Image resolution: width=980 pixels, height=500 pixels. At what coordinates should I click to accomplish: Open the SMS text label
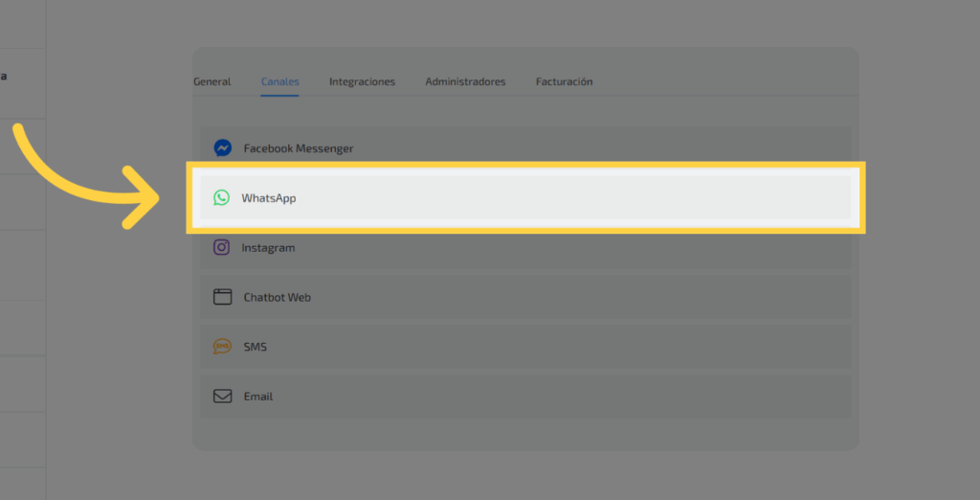pos(255,347)
